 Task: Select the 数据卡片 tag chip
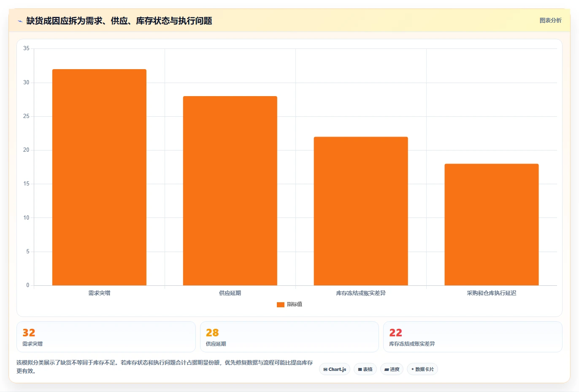[x=422, y=369]
